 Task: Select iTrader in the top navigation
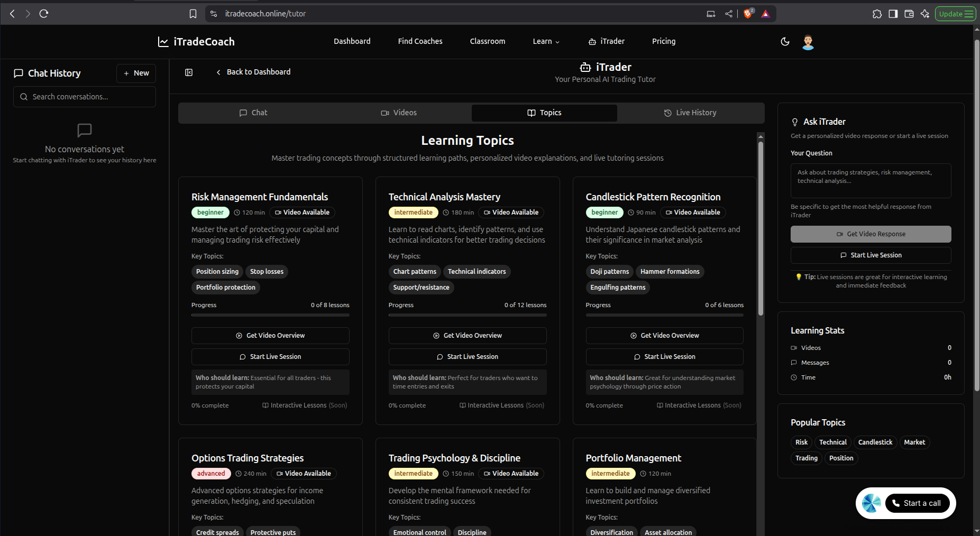(607, 41)
